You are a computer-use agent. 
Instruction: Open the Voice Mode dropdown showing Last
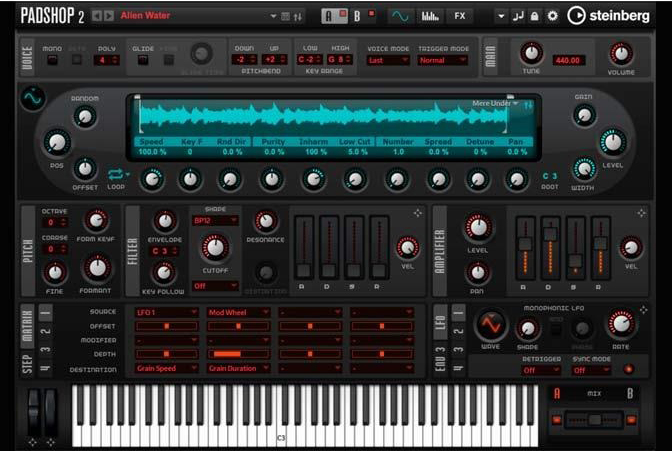pyautogui.click(x=389, y=60)
